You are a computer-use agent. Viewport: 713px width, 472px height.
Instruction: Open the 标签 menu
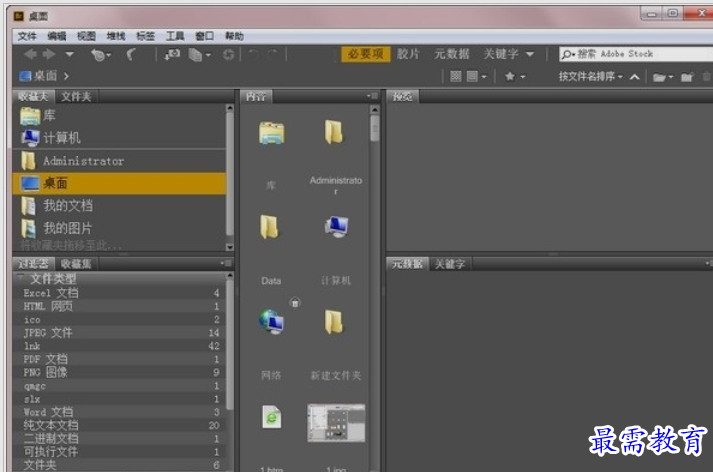(x=146, y=36)
